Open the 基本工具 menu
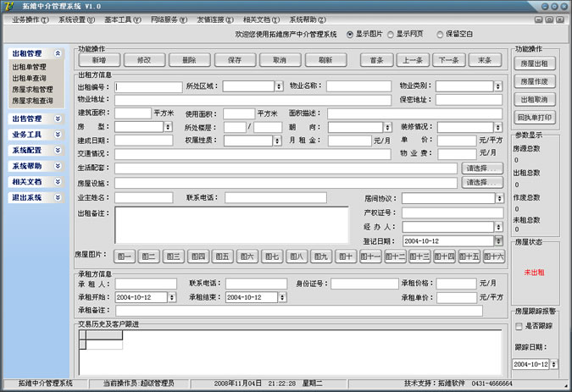 123,19
